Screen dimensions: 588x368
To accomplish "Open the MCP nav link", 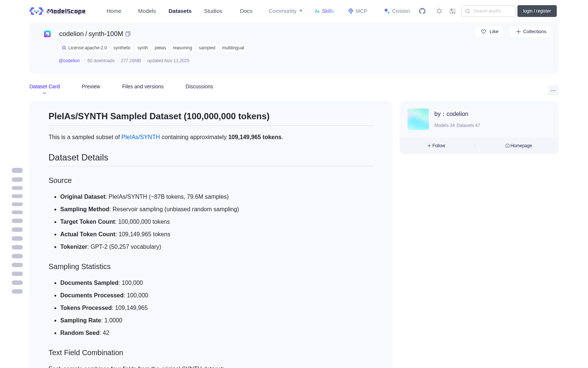I will (x=358, y=11).
